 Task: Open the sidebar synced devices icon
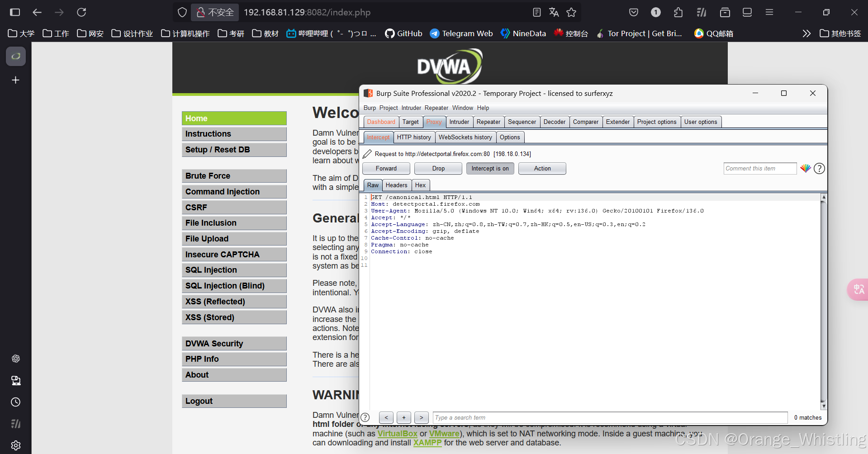tap(16, 380)
